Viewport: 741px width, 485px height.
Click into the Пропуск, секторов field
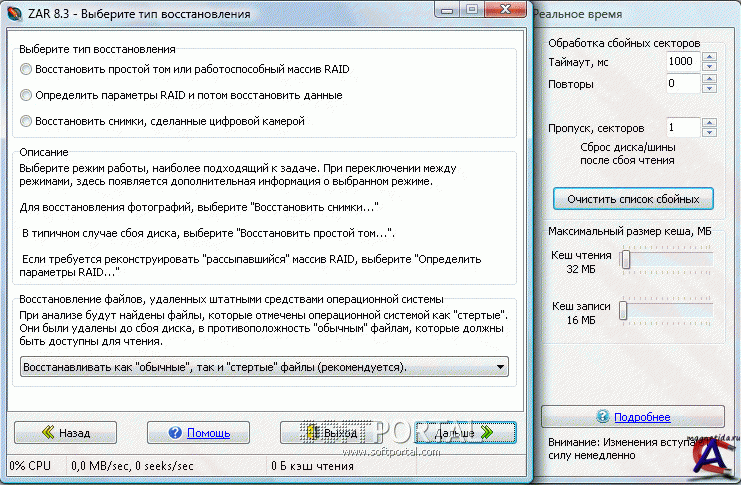pyautogui.click(x=682, y=128)
